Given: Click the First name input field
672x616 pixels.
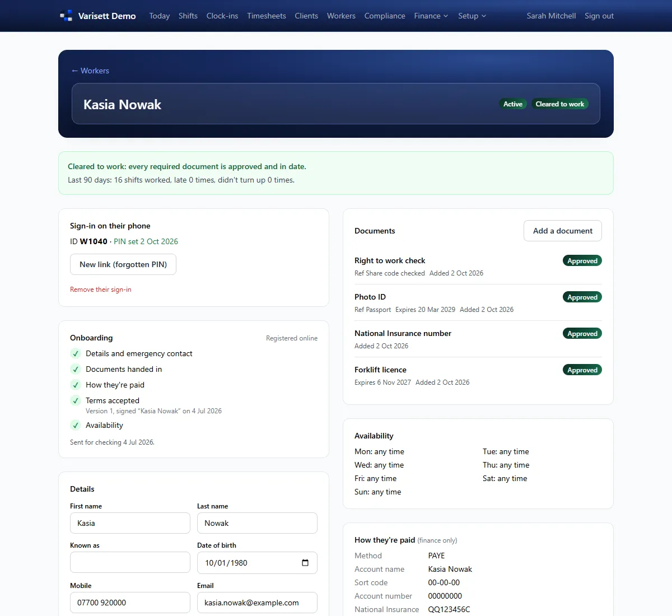Looking at the screenshot, I should click(x=130, y=523).
